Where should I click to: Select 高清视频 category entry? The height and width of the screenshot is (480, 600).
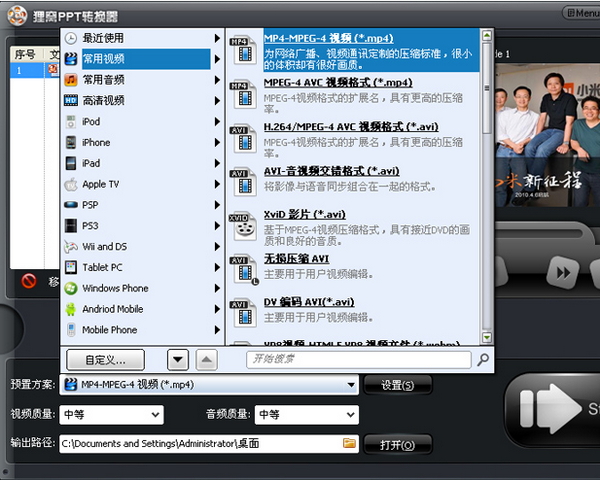(104, 101)
